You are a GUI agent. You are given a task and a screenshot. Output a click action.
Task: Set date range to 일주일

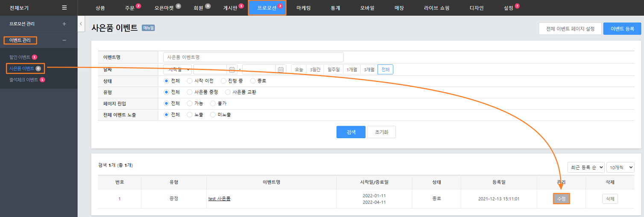(x=334, y=69)
